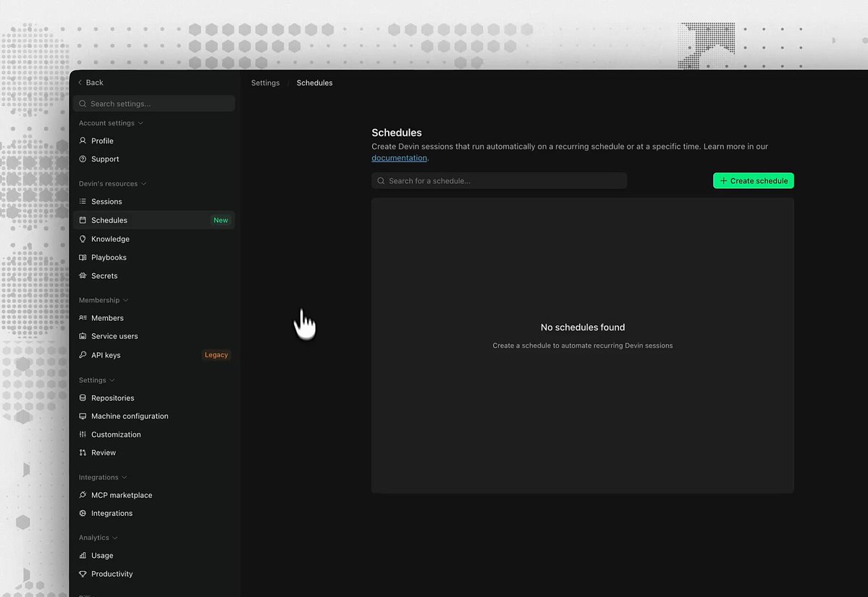The height and width of the screenshot is (597, 868).
Task: Collapse the Integrations section header
Action: (x=125, y=477)
